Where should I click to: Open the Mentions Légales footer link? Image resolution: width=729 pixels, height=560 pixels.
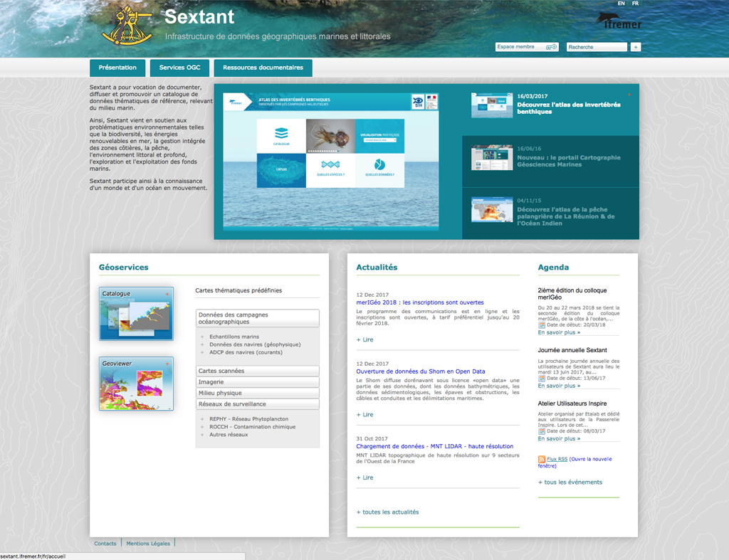(148, 544)
